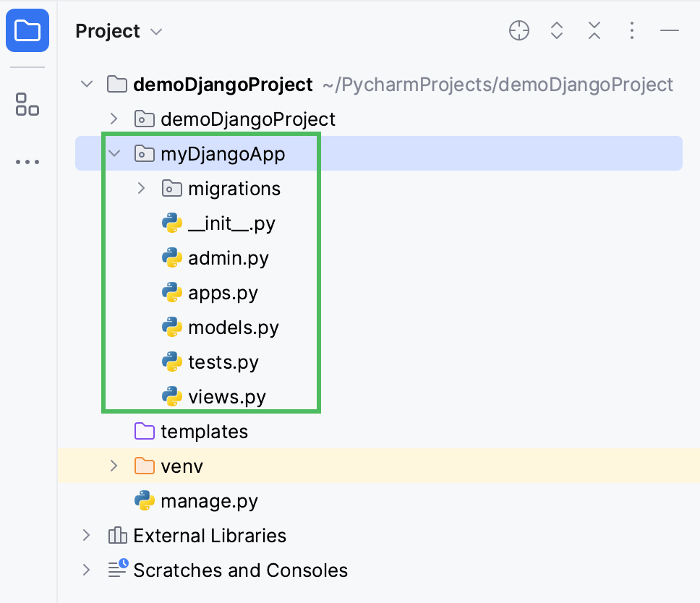This screenshot has height=603, width=700.
Task: Open the Project view mode dropdown
Action: click(155, 31)
